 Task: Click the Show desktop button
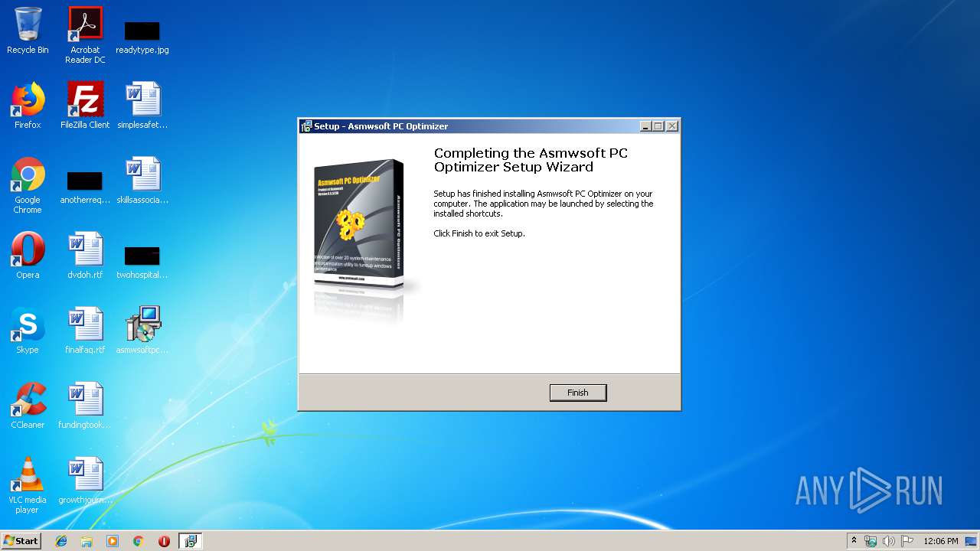pos(972,541)
